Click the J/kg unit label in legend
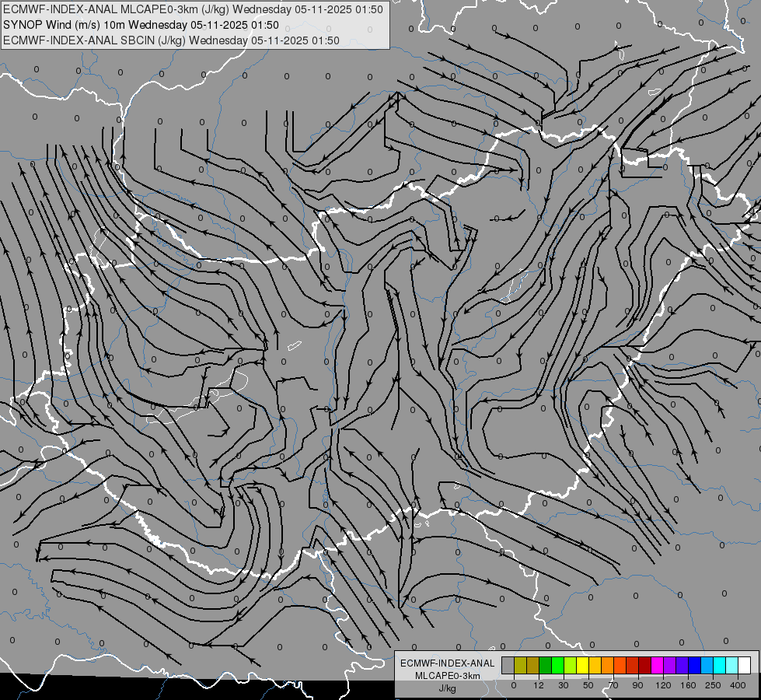 click(x=448, y=688)
